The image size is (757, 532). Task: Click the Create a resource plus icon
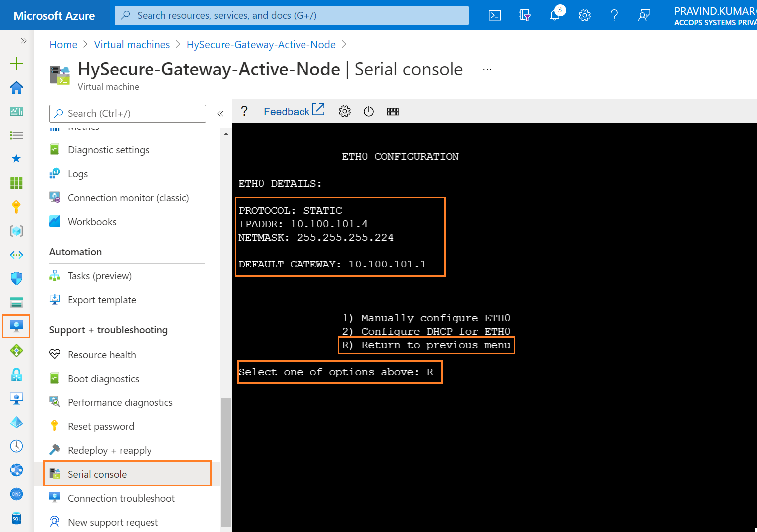coord(16,63)
